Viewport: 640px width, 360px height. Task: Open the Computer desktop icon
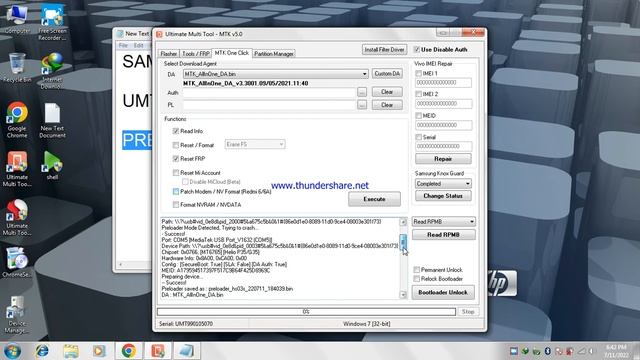(17, 19)
